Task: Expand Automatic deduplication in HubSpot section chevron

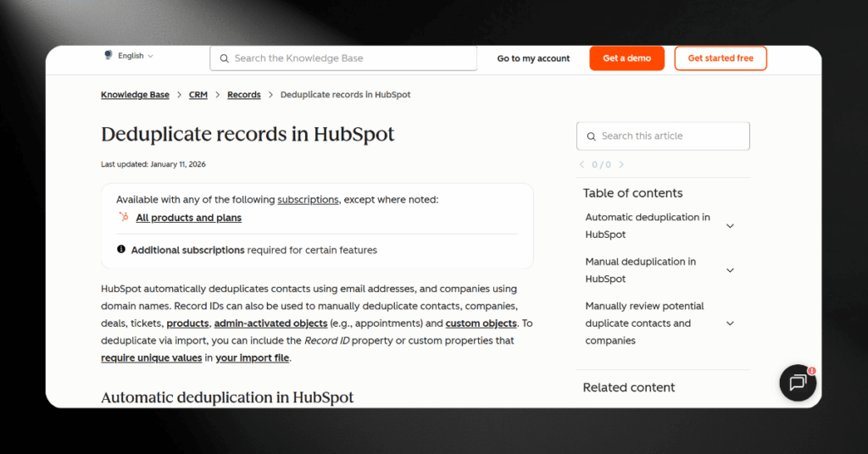Action: (x=730, y=225)
